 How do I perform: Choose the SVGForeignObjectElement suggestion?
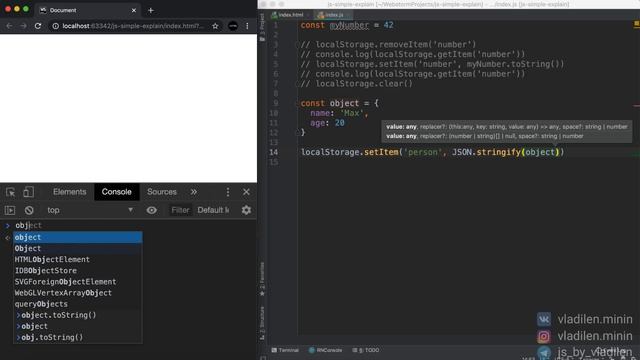[x=78, y=282]
